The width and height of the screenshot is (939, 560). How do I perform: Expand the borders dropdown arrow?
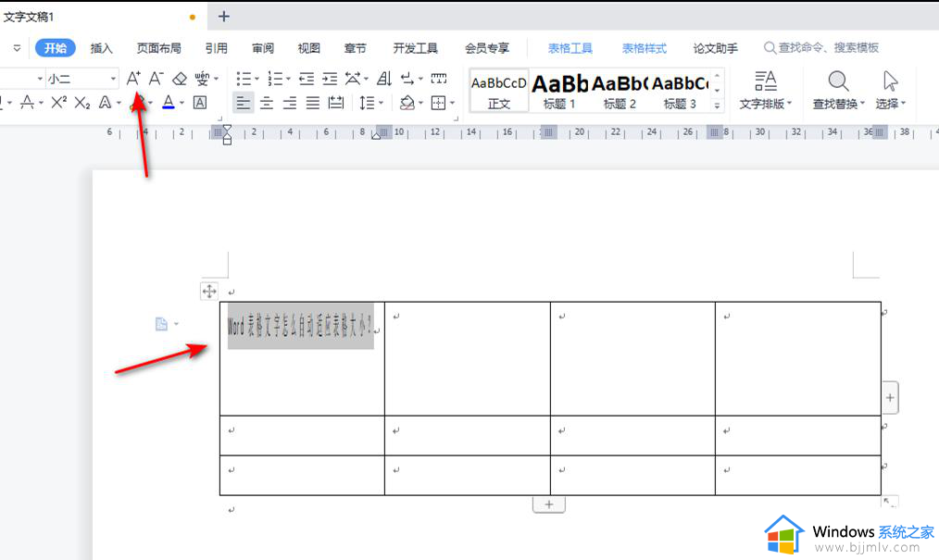pyautogui.click(x=452, y=103)
